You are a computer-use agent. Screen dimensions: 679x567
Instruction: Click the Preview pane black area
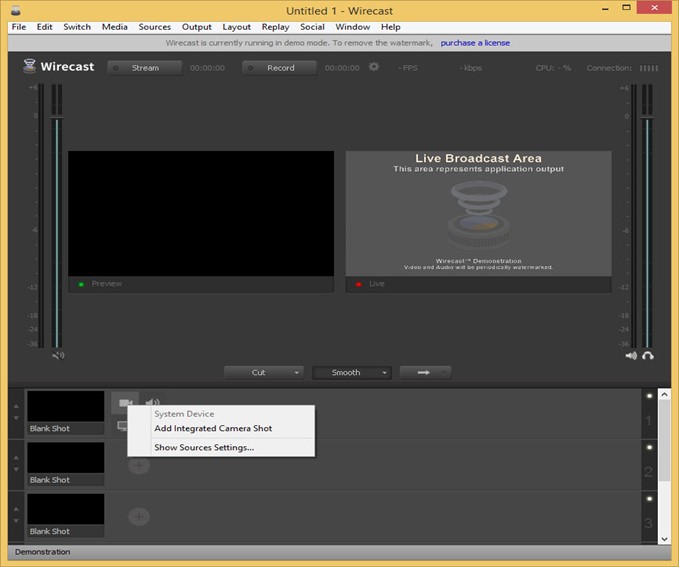(x=201, y=214)
